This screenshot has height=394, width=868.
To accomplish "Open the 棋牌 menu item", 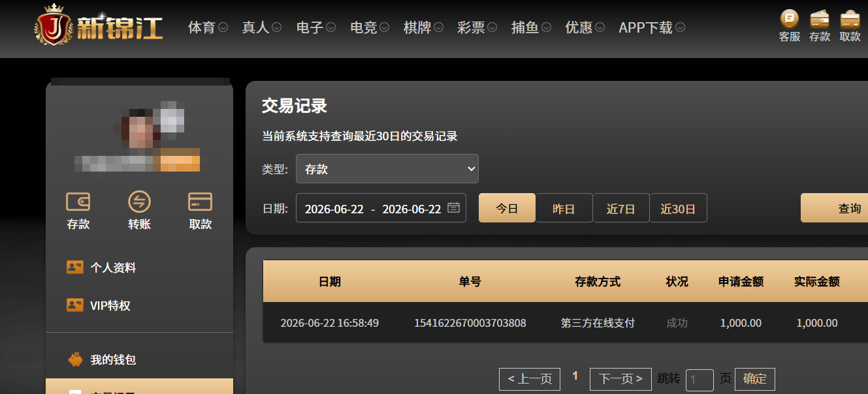I will (x=417, y=27).
